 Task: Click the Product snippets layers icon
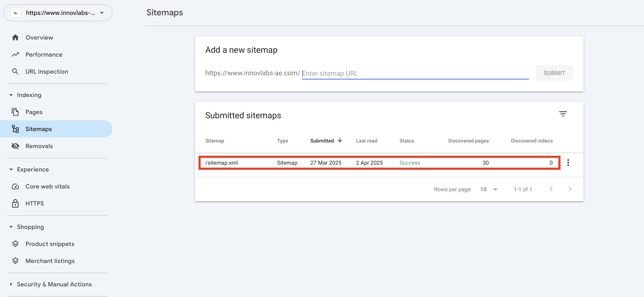[x=15, y=244]
